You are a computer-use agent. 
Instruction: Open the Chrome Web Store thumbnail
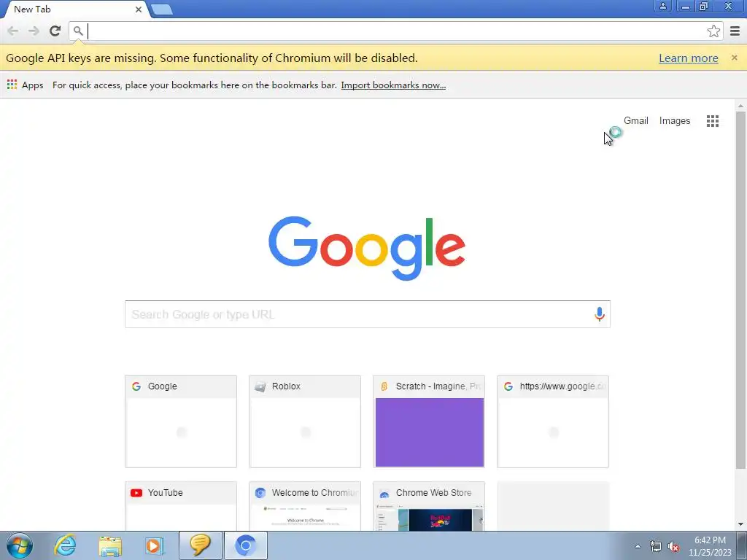429,506
